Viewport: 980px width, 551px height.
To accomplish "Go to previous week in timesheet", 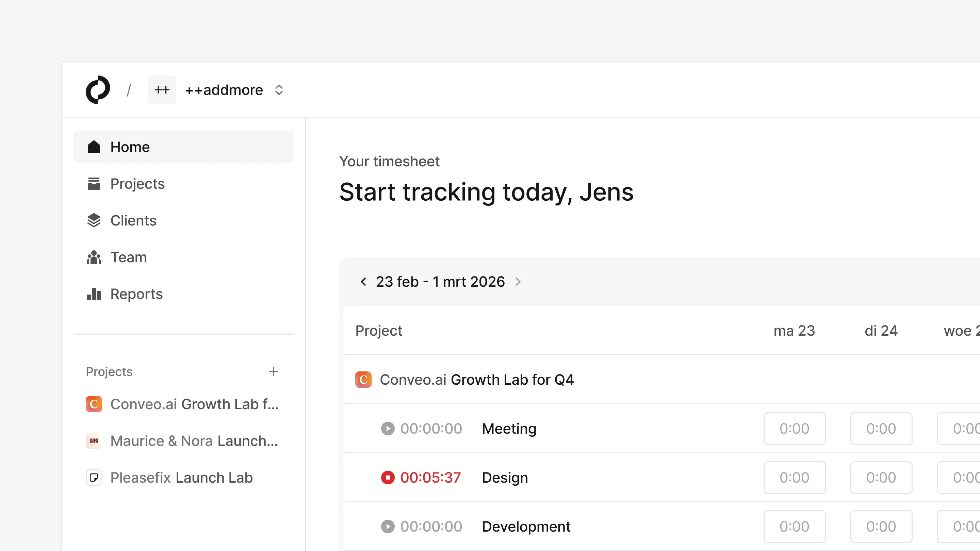I will (x=363, y=282).
